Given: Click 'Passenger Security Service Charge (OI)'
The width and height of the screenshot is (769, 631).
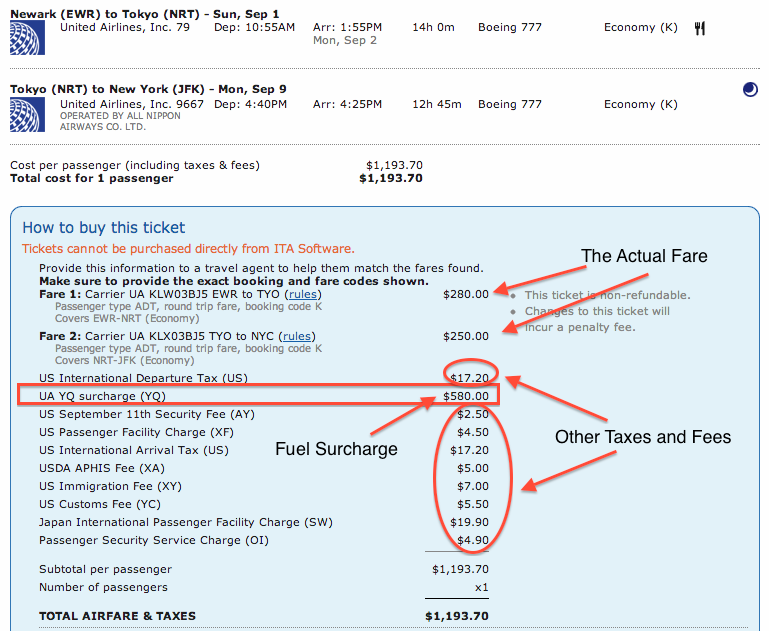Looking at the screenshot, I should click(x=154, y=540).
